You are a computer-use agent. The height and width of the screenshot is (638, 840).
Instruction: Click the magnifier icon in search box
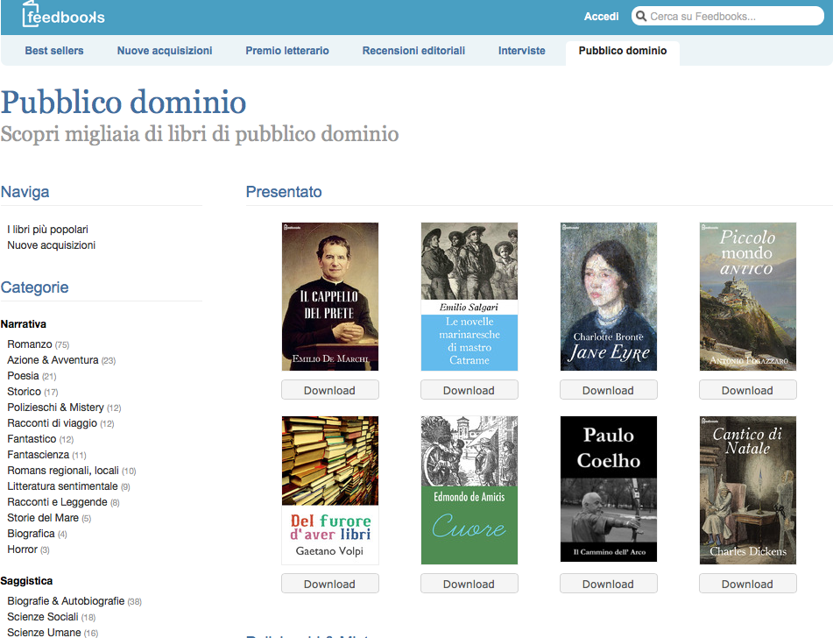click(641, 16)
